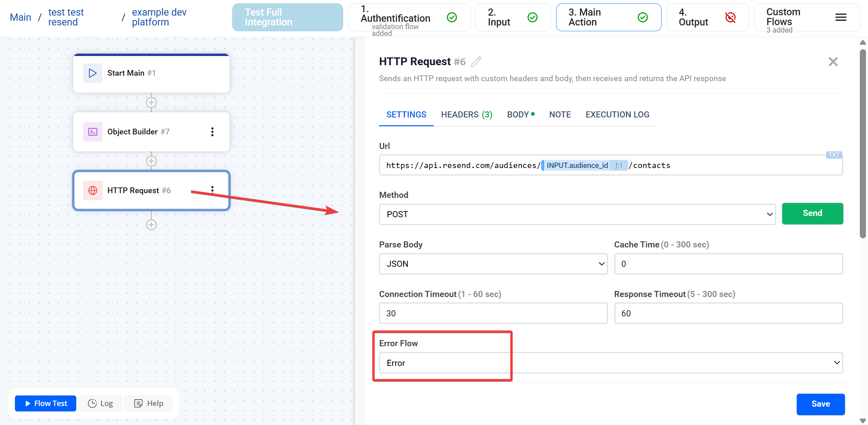Click the down arrow on the vertical scrollbar
This screenshot has height=425, width=868.
coord(863,420)
